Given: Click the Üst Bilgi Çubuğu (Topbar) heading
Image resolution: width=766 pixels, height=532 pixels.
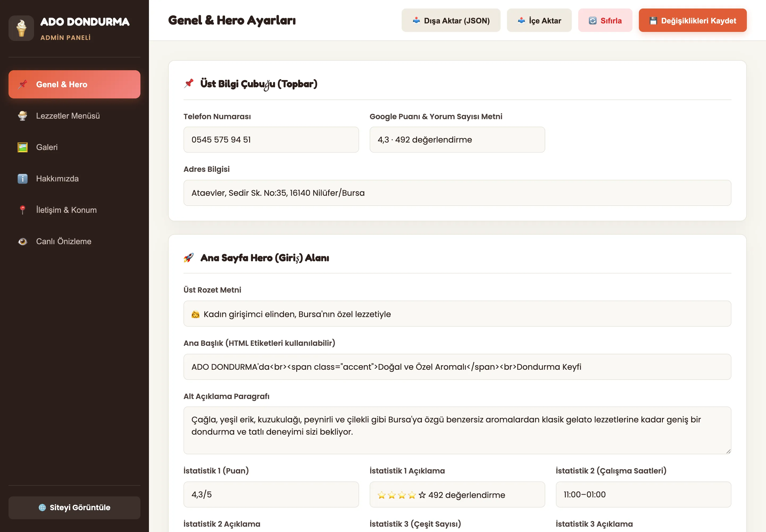Looking at the screenshot, I should 259,84.
